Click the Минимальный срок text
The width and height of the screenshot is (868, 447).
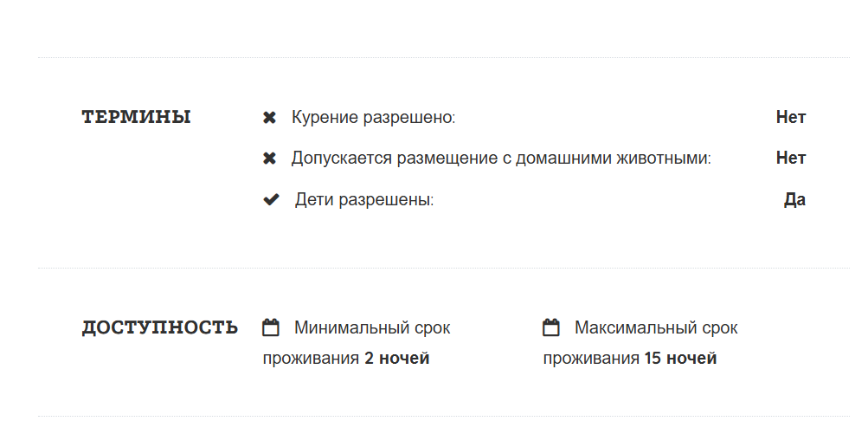(x=372, y=328)
